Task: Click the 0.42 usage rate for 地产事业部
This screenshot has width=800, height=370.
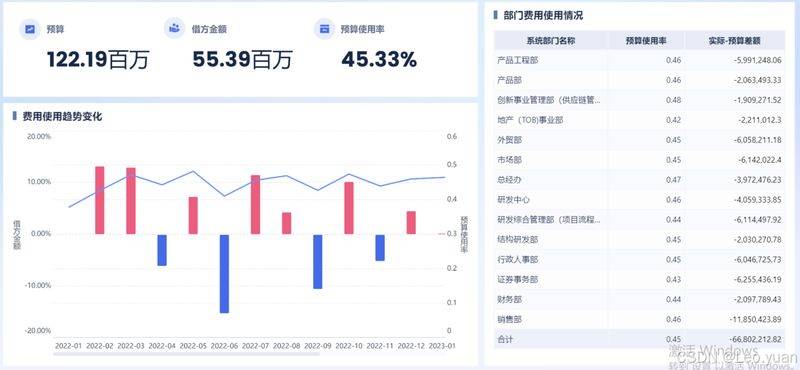Action: pos(673,120)
